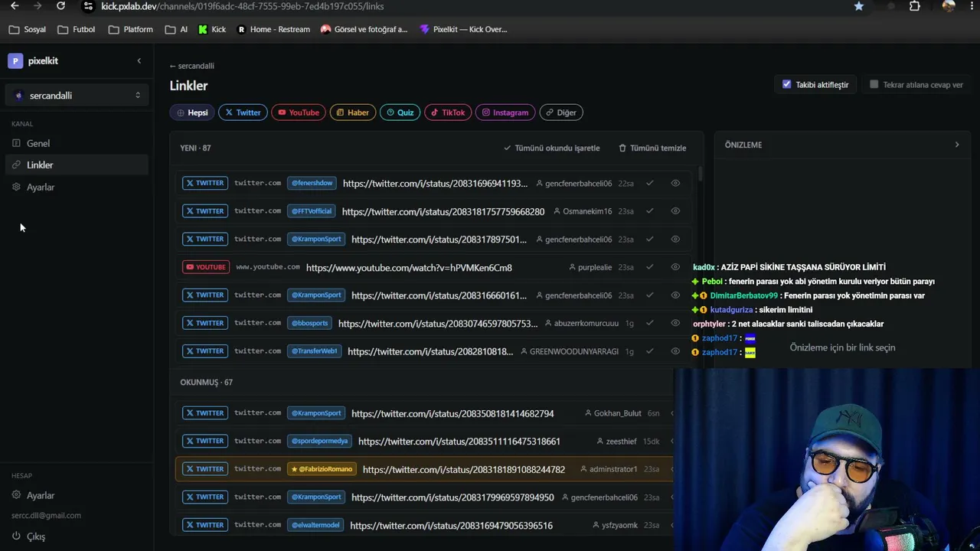Click the TWITTER badge on the @elwaltermodel row
This screenshot has height=551, width=980.
click(205, 525)
